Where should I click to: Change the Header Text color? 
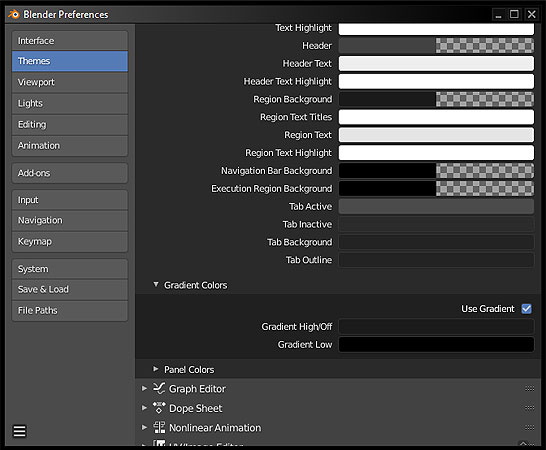(436, 63)
